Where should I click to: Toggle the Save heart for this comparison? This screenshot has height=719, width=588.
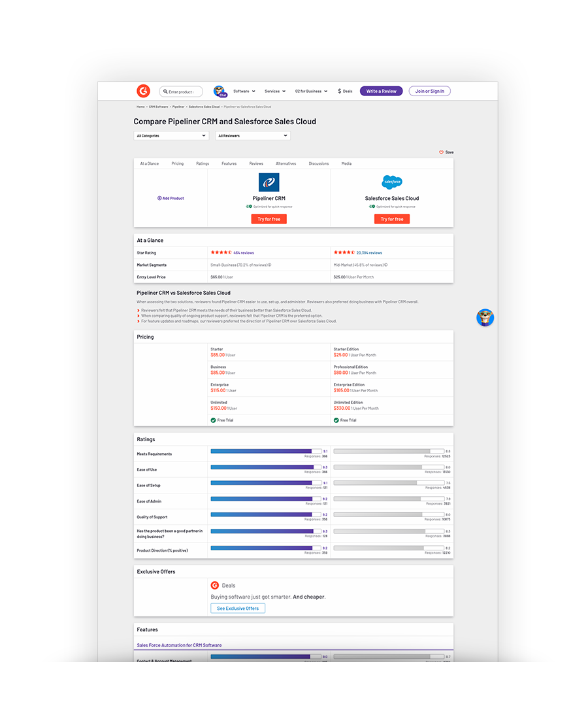(441, 152)
